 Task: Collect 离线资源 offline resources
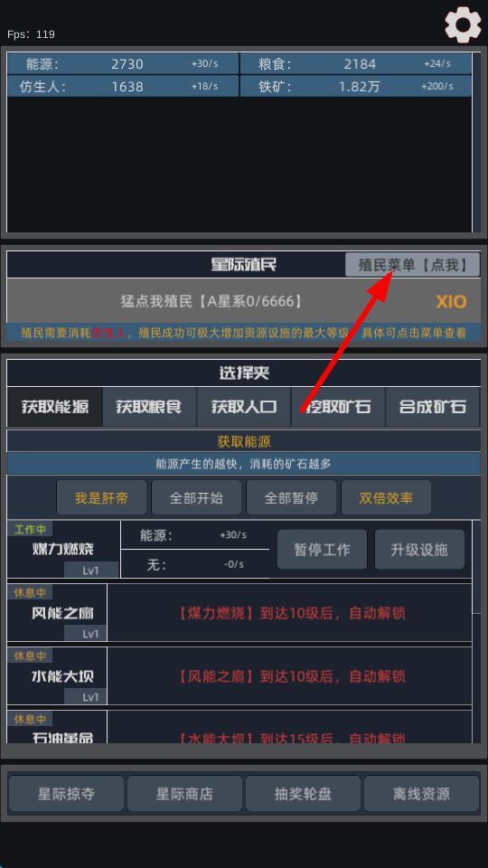(422, 794)
